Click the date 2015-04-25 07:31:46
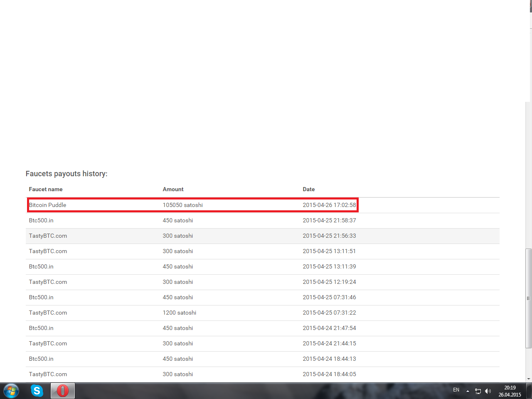532x399 pixels. coord(329,297)
